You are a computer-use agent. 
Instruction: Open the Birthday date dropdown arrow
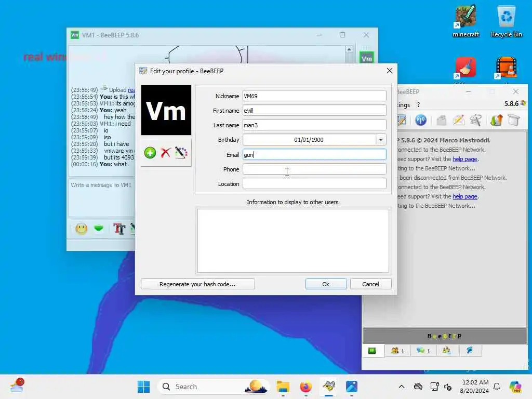(381, 140)
